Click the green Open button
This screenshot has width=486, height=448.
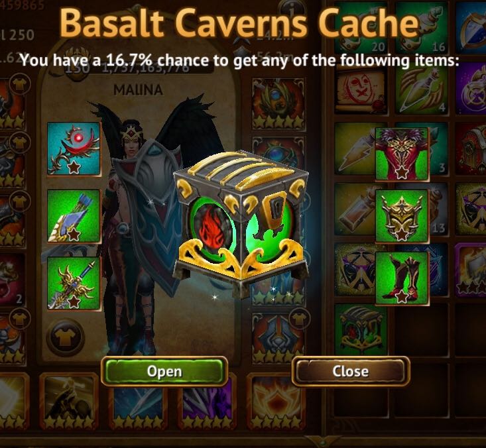pyautogui.click(x=164, y=371)
